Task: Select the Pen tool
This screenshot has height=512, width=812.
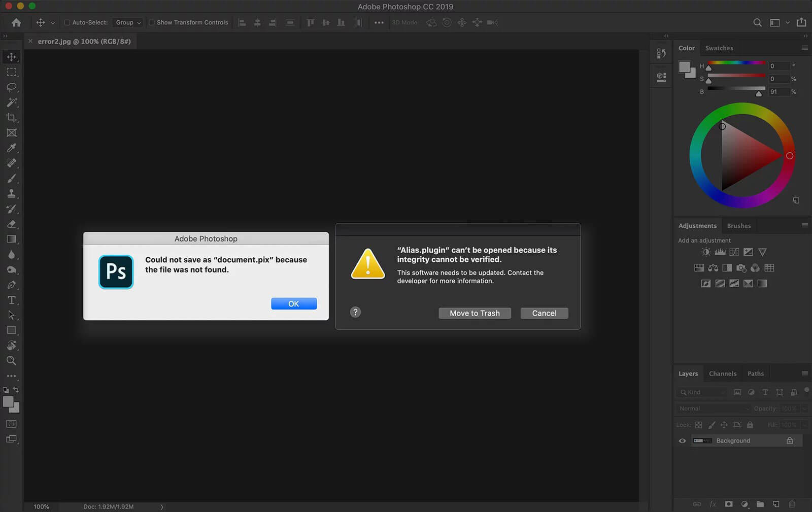Action: click(11, 285)
